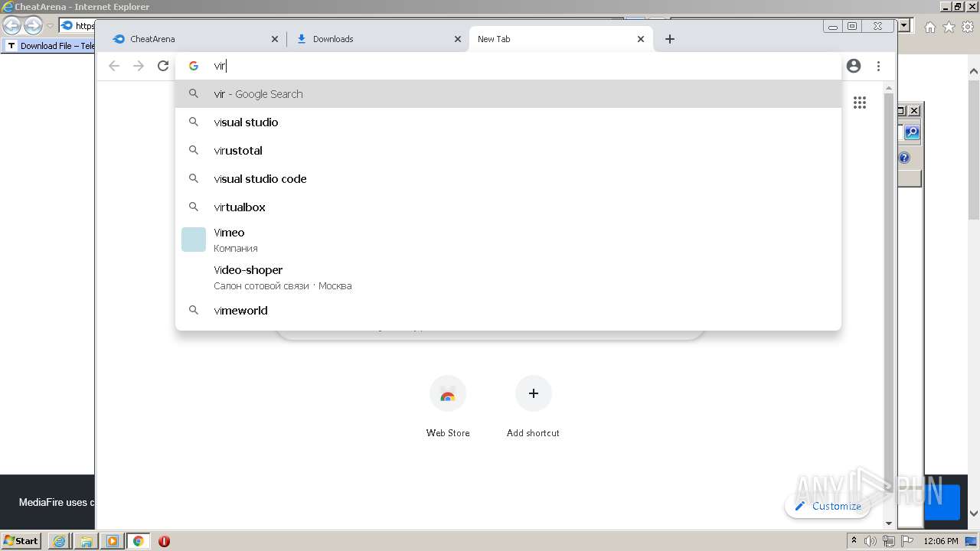Open Internet Explorer from the taskbar
The height and width of the screenshot is (551, 980).
pyautogui.click(x=59, y=541)
